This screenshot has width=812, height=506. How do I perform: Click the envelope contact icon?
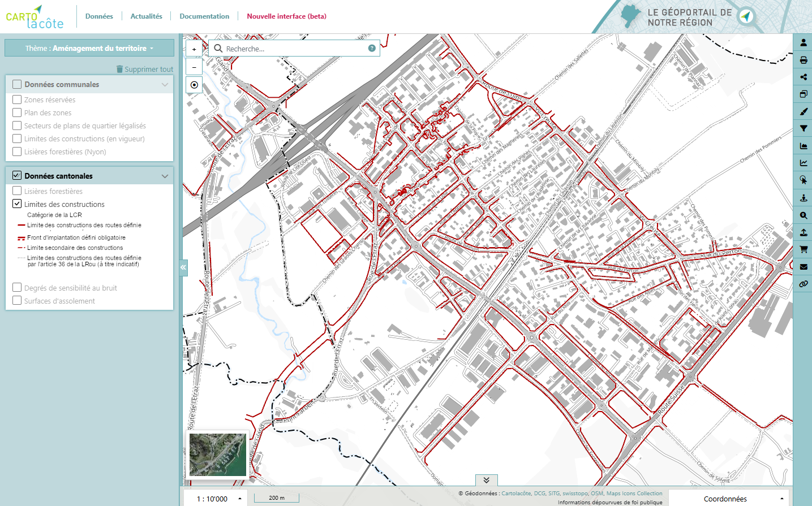tap(803, 267)
